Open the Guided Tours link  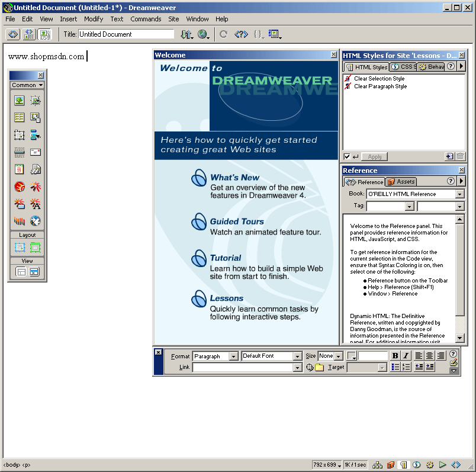click(237, 221)
